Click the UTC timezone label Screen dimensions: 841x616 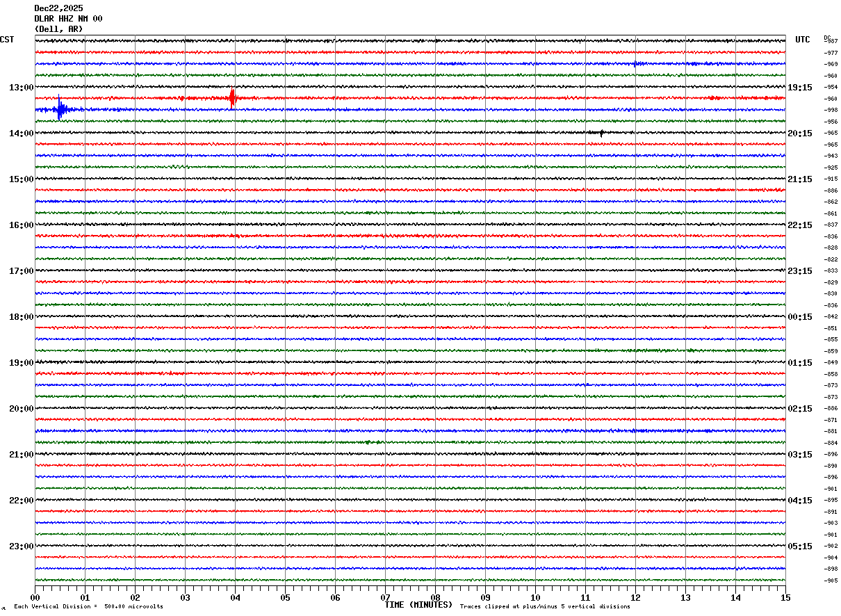click(x=803, y=40)
